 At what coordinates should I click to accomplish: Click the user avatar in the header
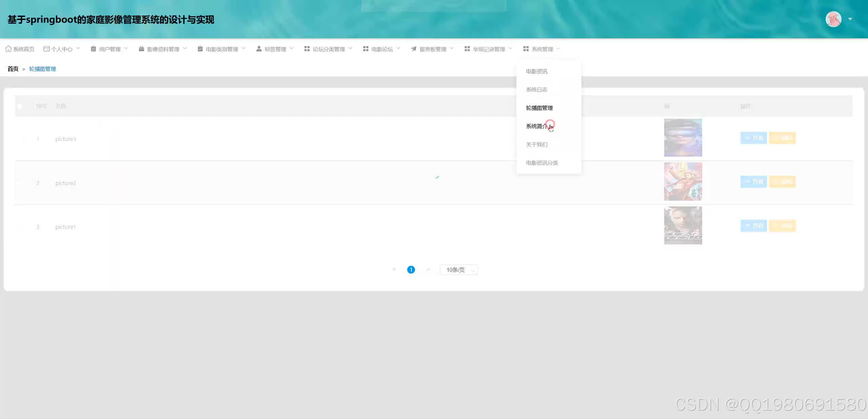(x=833, y=19)
